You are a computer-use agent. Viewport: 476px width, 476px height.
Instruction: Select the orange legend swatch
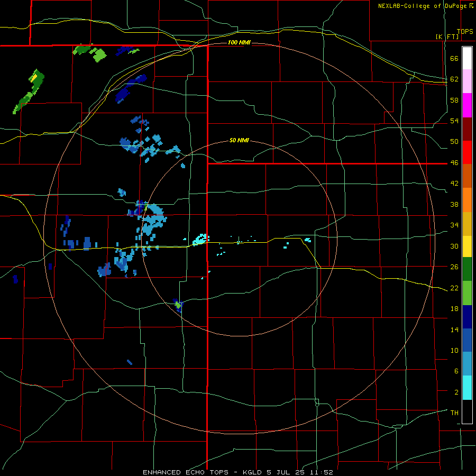point(467,200)
